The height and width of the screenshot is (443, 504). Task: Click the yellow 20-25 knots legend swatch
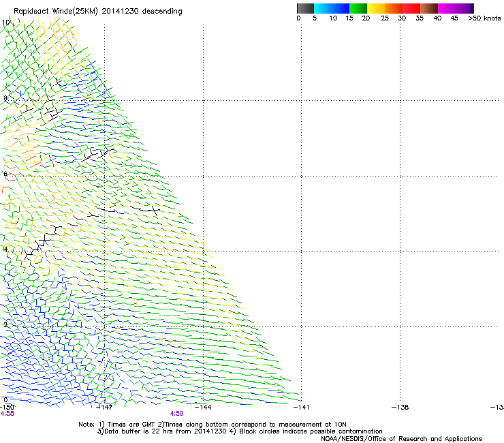click(x=376, y=8)
